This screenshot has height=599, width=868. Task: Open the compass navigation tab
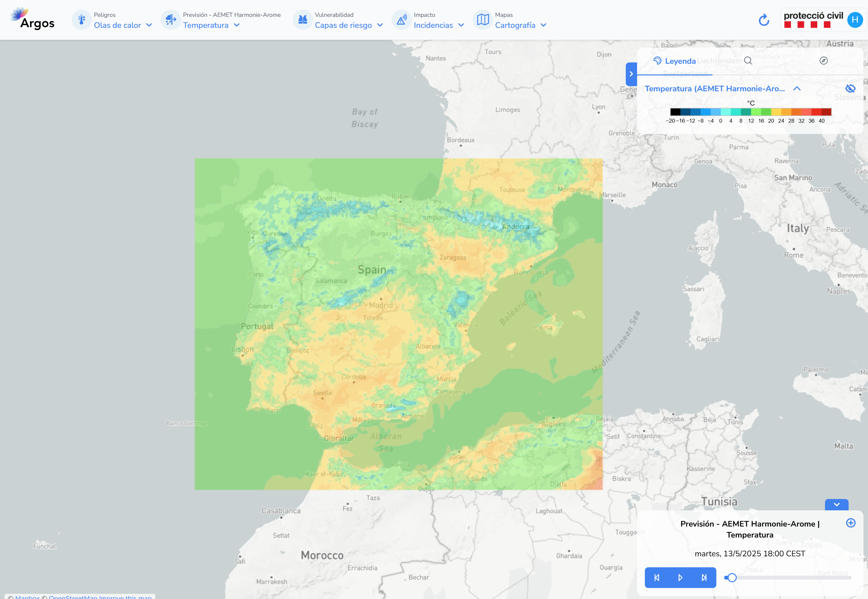(823, 61)
